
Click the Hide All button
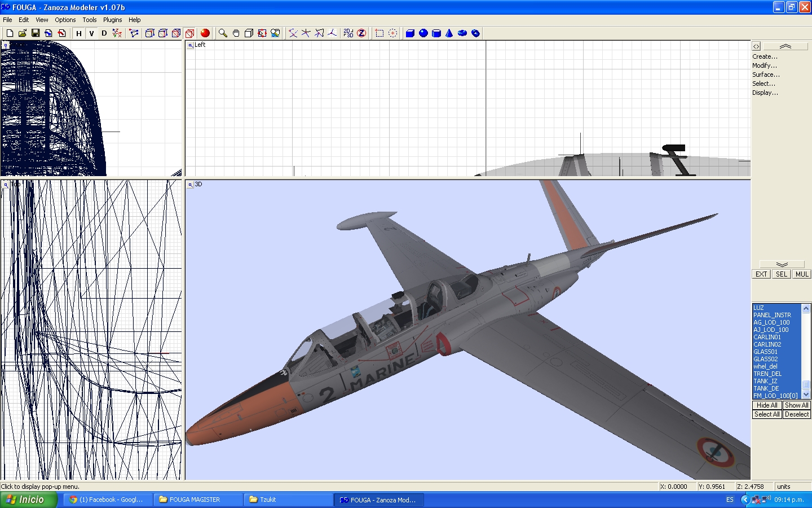[767, 405]
